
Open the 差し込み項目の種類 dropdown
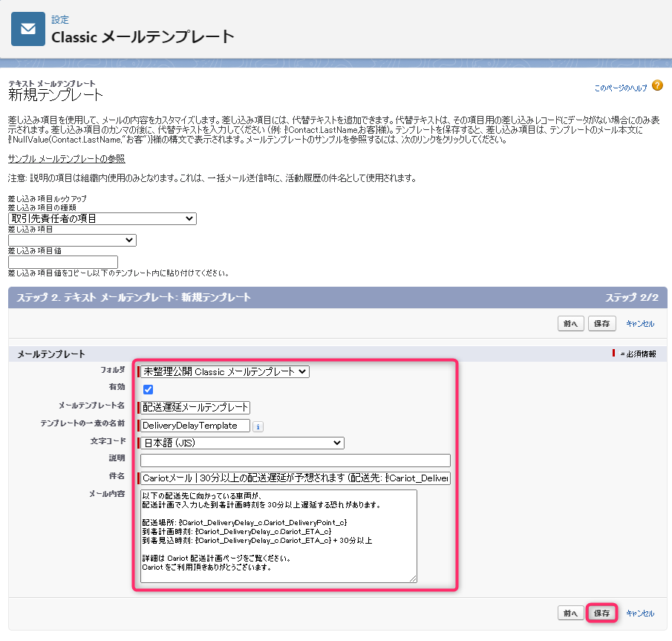click(102, 218)
